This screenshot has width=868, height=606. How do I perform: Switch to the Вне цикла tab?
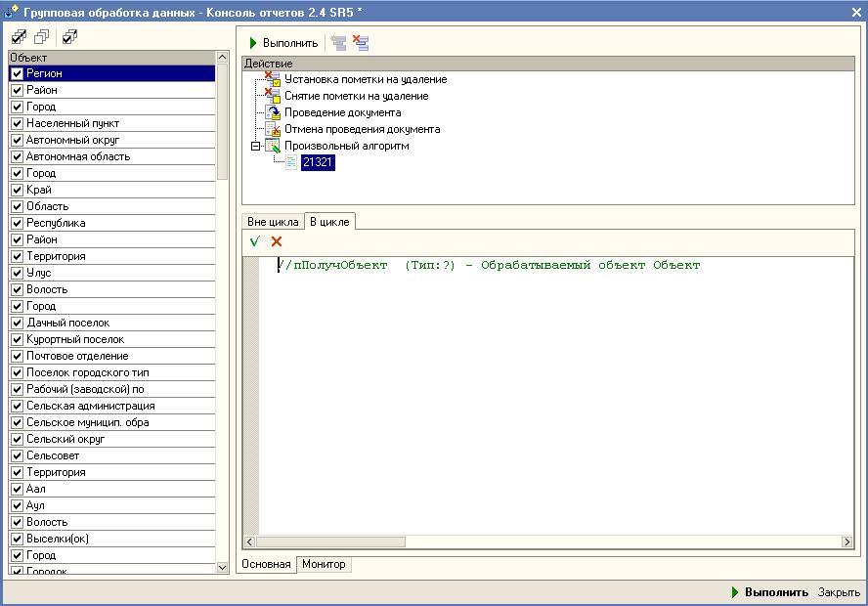273,222
